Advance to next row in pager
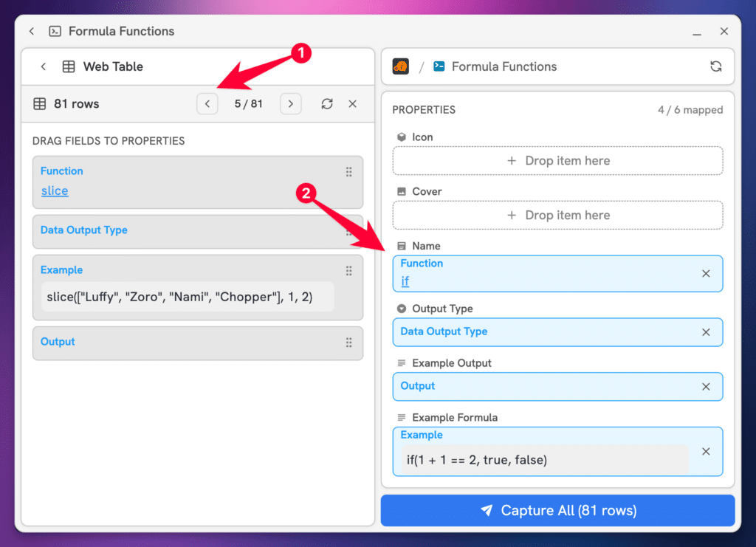The image size is (756, 547). (291, 104)
